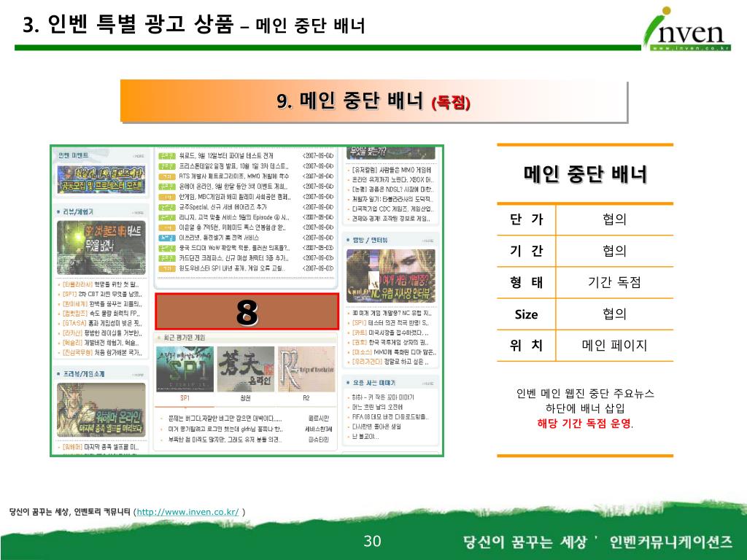Select the 메인 중단 배너 (독점) heading banner
The height and width of the screenshot is (560, 747).
point(373,101)
